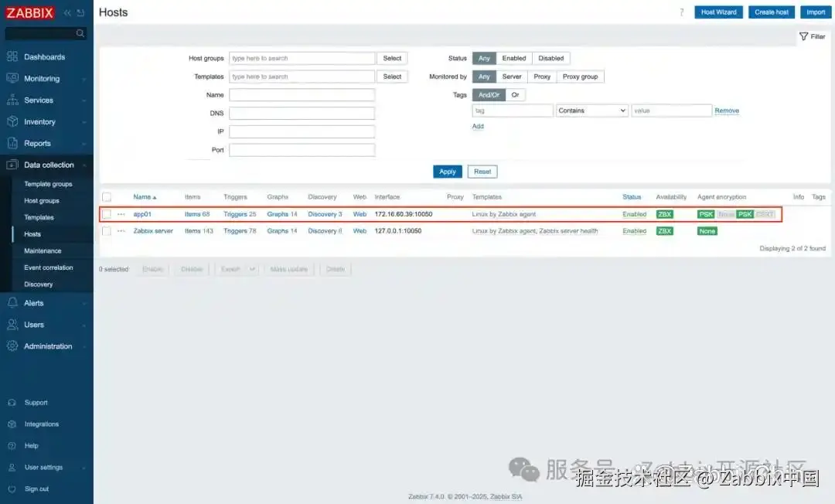Reset the host filter
This screenshot has width=835, height=504.
[482, 172]
